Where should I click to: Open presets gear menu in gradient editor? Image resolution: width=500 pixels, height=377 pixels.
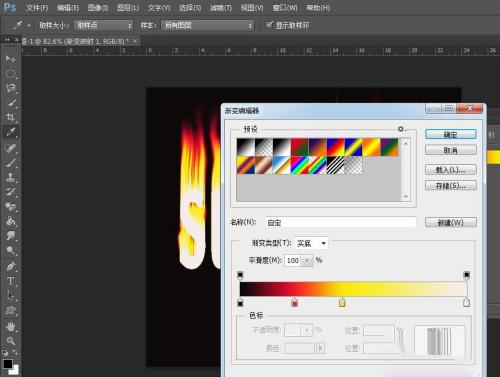pyautogui.click(x=401, y=129)
